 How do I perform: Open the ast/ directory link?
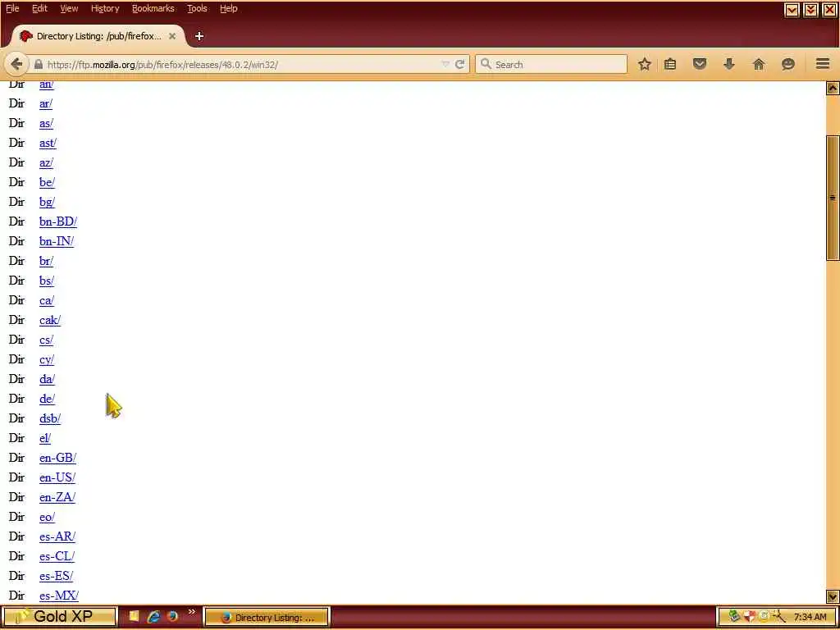pos(48,143)
